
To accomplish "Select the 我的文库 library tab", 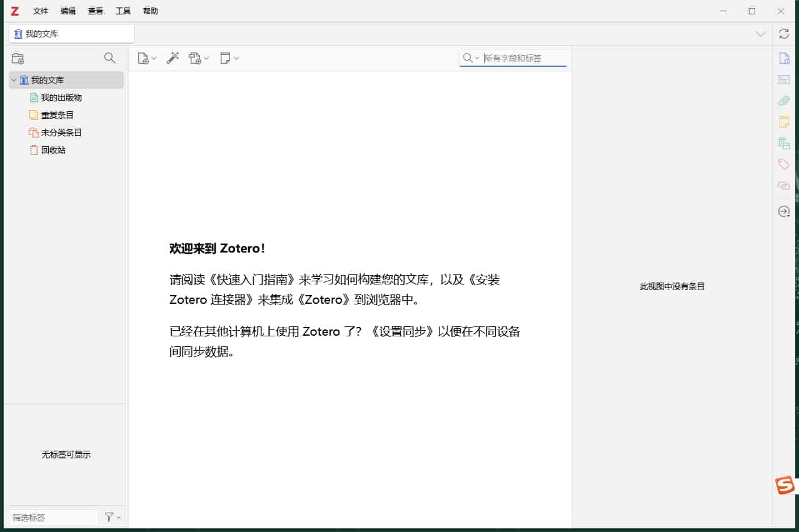I will pyautogui.click(x=71, y=34).
